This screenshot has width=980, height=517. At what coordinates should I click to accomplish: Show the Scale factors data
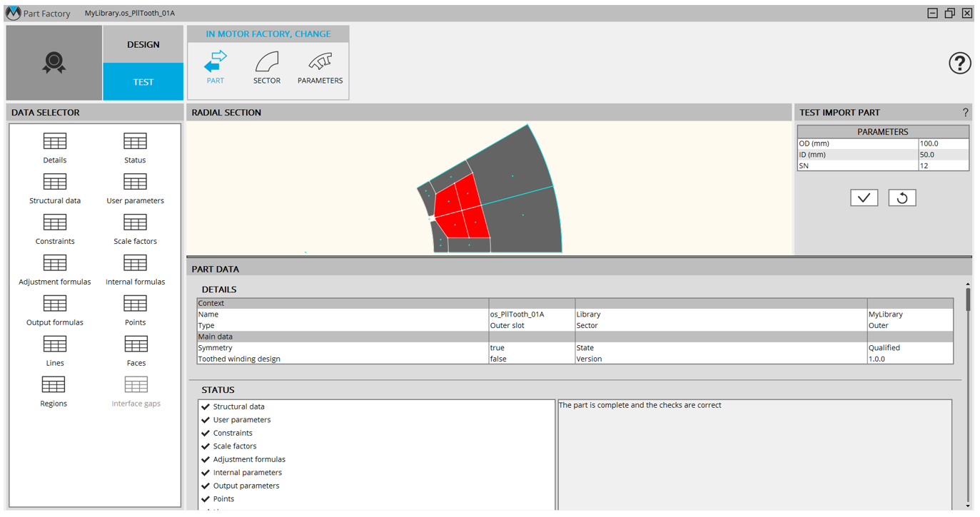[x=135, y=223]
